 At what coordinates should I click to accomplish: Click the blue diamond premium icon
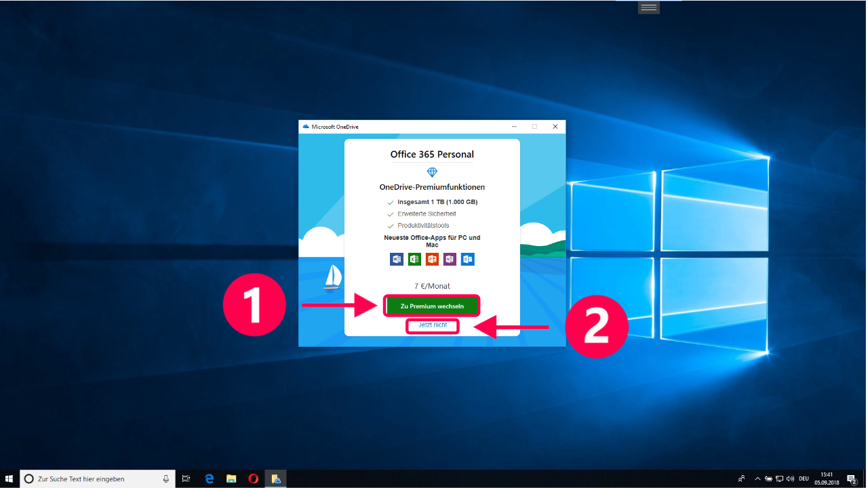point(432,173)
